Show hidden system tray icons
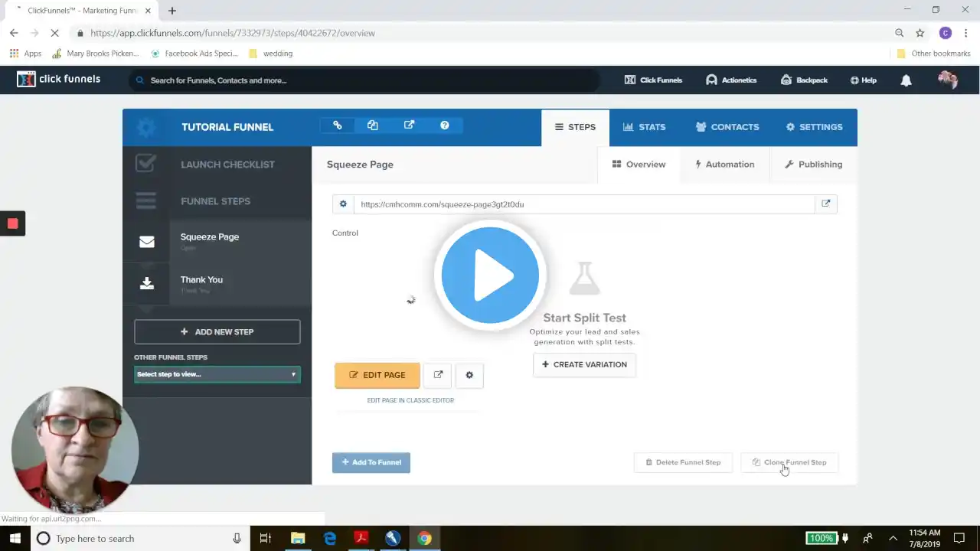This screenshot has height=551, width=980. pos(893,539)
